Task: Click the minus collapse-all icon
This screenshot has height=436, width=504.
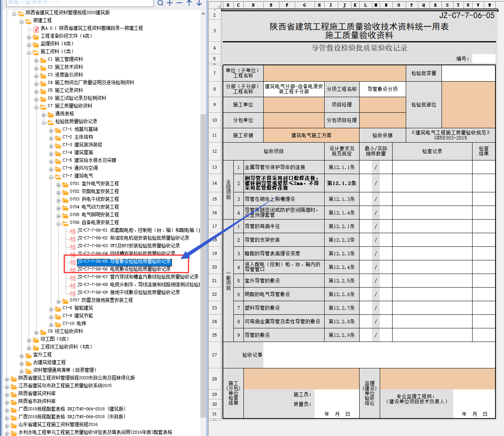Action: (179, 3)
